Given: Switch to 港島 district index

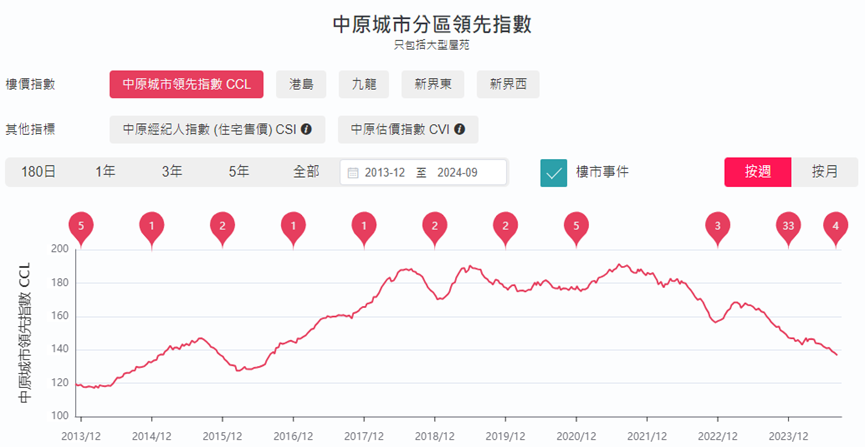Looking at the screenshot, I should coord(301,84).
